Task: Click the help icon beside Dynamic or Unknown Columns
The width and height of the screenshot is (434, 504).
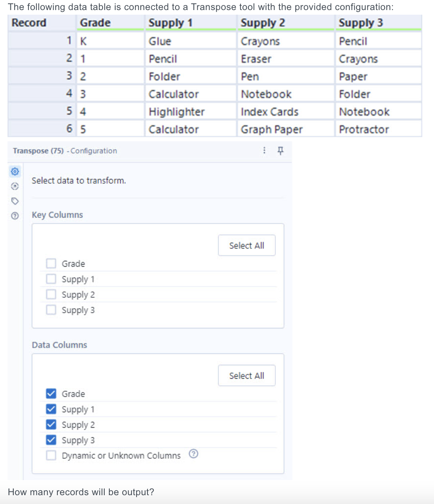Action: [193, 454]
